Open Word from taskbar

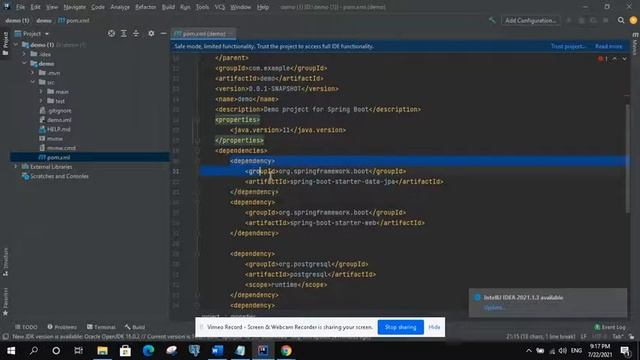[217, 351]
